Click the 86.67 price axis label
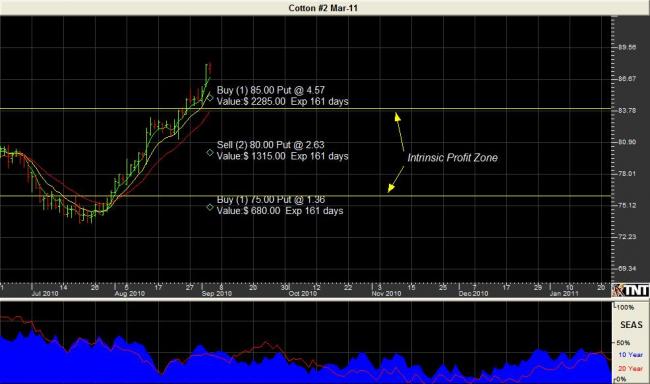The width and height of the screenshot is (650, 384). tap(627, 79)
